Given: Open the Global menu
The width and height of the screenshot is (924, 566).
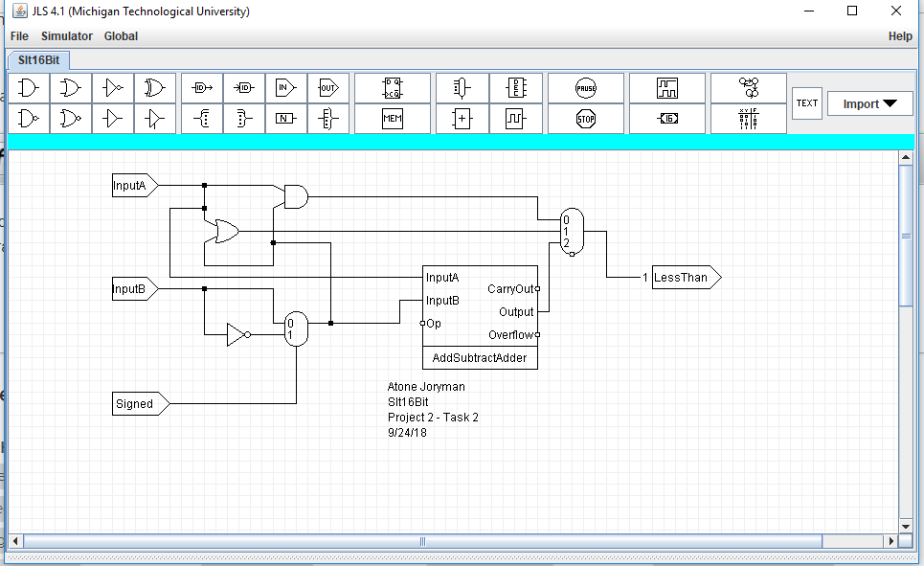Looking at the screenshot, I should pos(121,36).
